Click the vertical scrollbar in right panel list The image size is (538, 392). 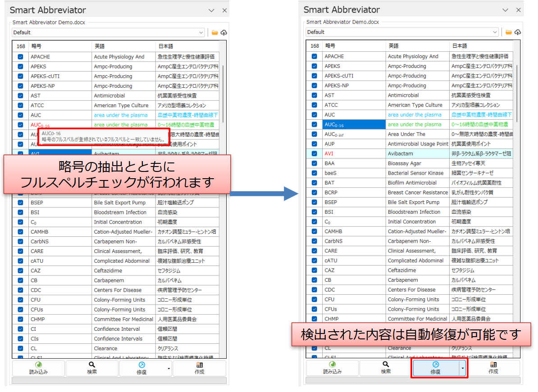(x=516, y=99)
